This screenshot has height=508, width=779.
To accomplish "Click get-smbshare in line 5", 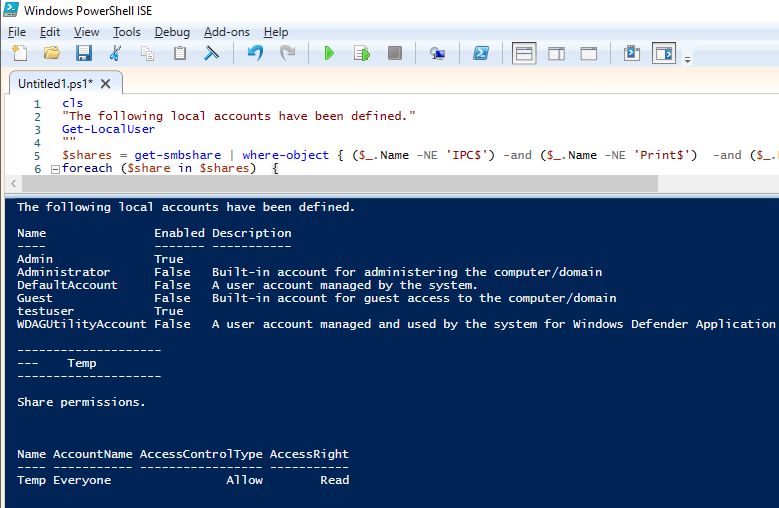I will tap(177, 155).
